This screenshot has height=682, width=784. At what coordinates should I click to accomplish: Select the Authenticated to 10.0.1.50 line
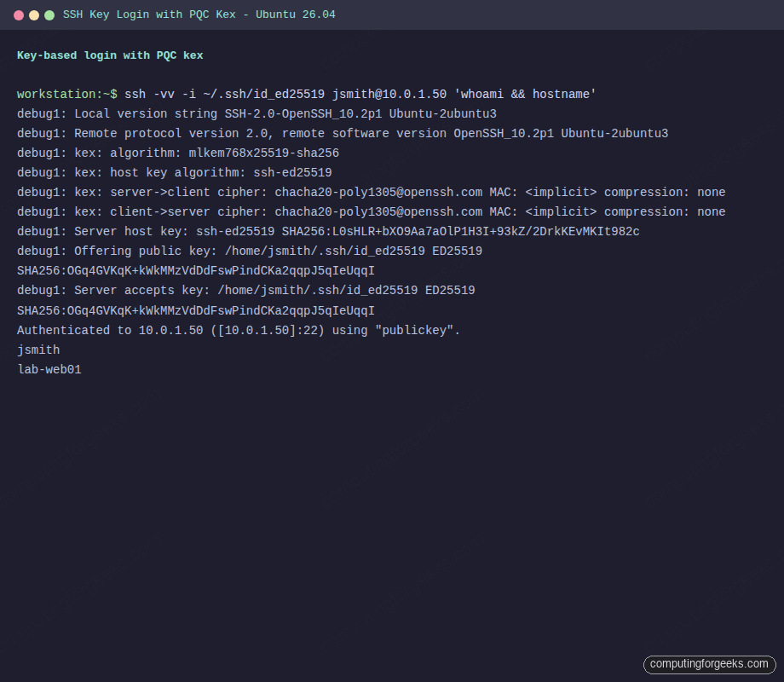point(238,330)
